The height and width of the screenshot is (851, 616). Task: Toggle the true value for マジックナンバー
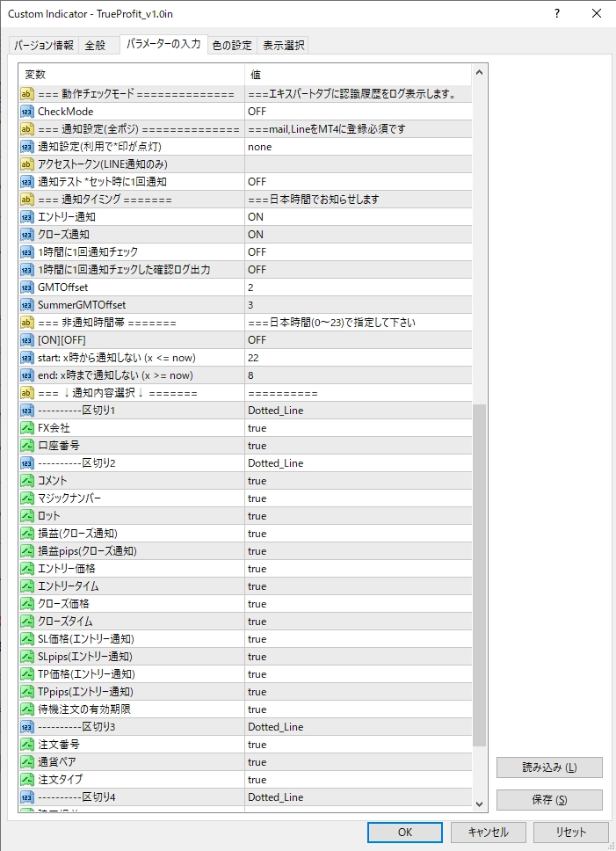[359, 498]
